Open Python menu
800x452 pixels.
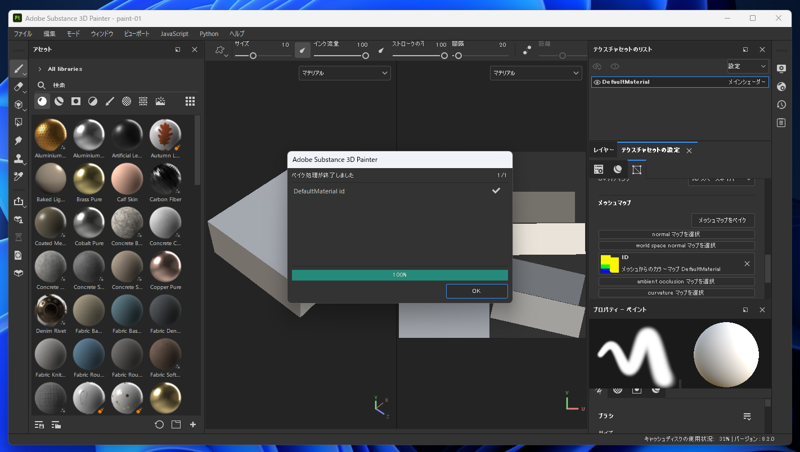(209, 34)
